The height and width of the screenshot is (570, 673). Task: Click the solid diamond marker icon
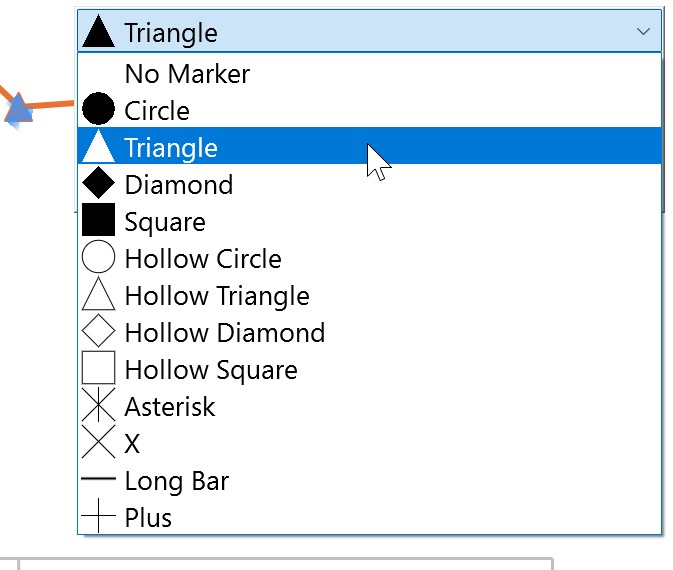[98, 184]
